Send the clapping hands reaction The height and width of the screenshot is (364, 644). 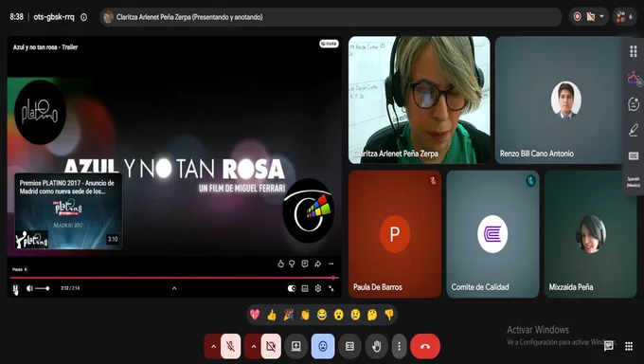pos(305,315)
